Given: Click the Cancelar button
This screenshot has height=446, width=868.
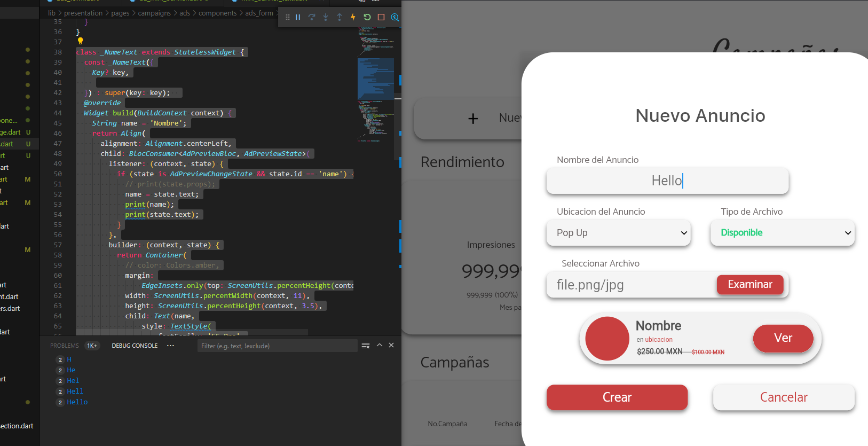Looking at the screenshot, I should coord(784,397).
